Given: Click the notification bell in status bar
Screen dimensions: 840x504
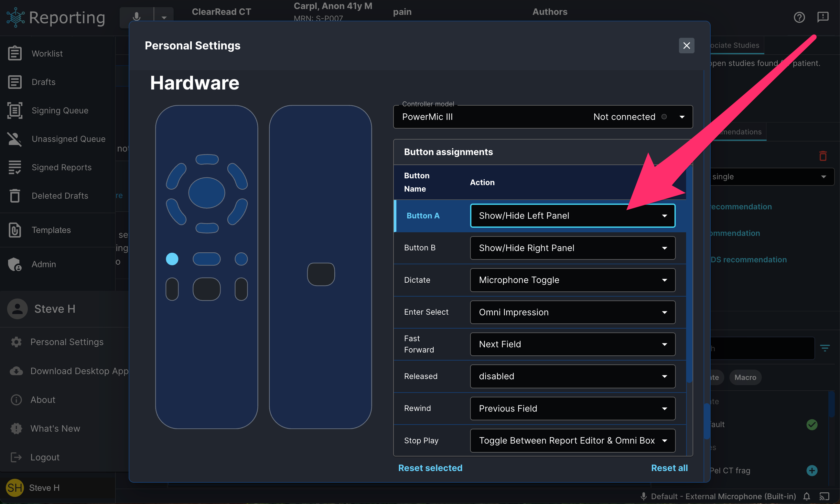Looking at the screenshot, I should (x=806, y=497).
